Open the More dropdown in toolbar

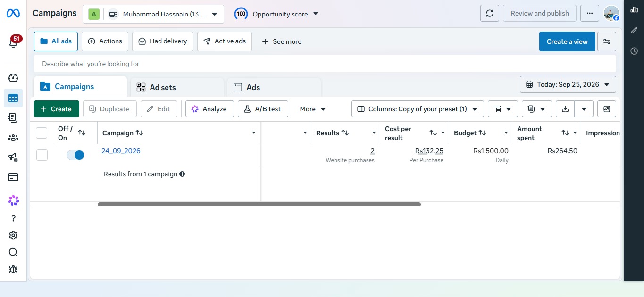pyautogui.click(x=313, y=109)
